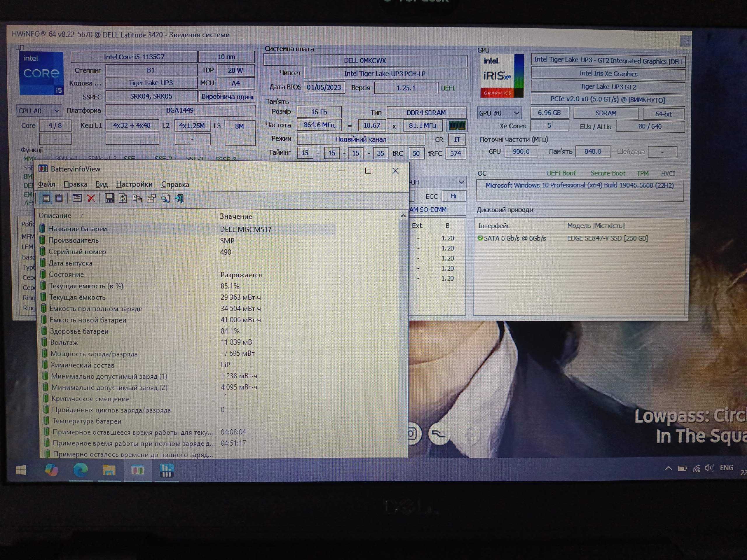This screenshot has height=560, width=747.
Task: Open the GPU #0 dropdown in HWiNFO
Action: [x=499, y=113]
